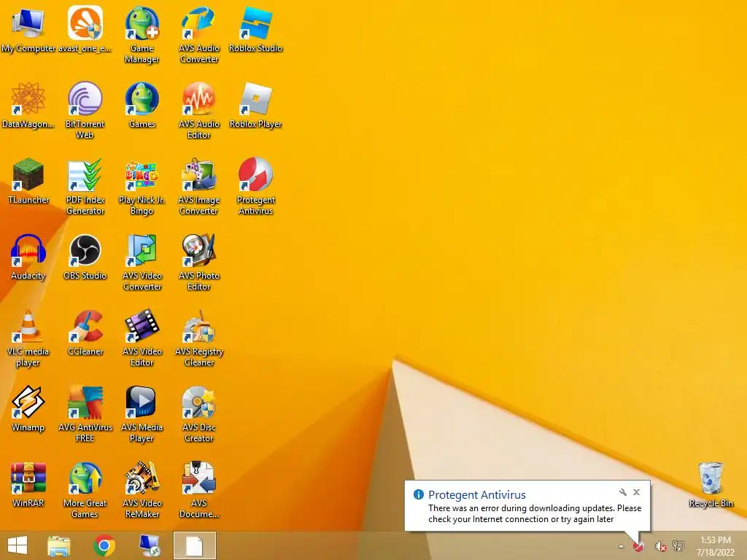Image resolution: width=747 pixels, height=560 pixels.
Task: Select the AVS Video Editor shortcut
Action: [x=142, y=338]
